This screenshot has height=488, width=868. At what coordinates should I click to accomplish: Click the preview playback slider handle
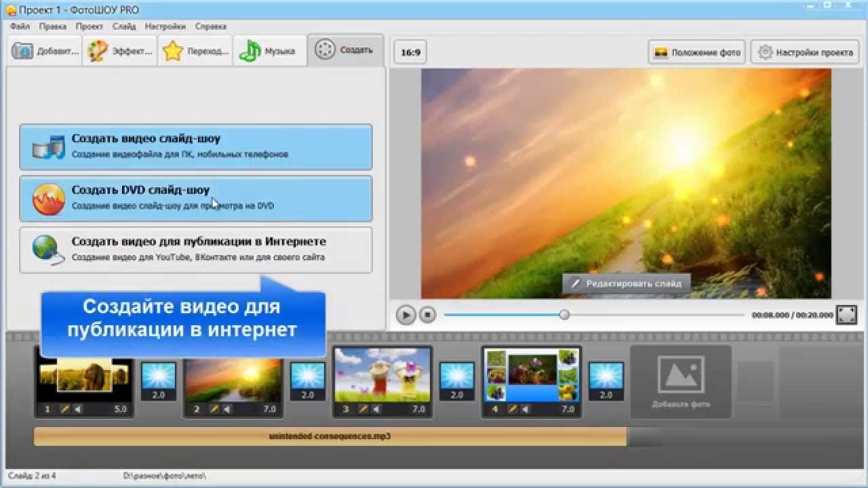564,314
